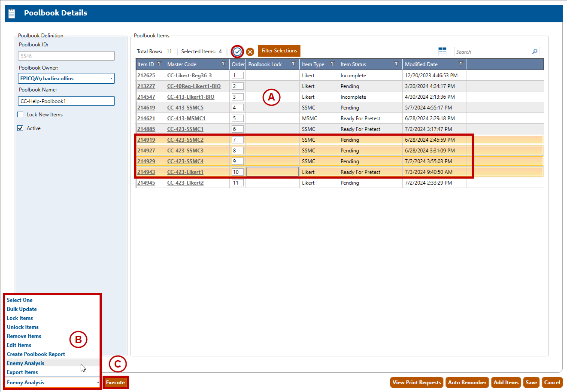The width and height of the screenshot is (567, 392).
Task: Click the Execute button
Action: 115,383
